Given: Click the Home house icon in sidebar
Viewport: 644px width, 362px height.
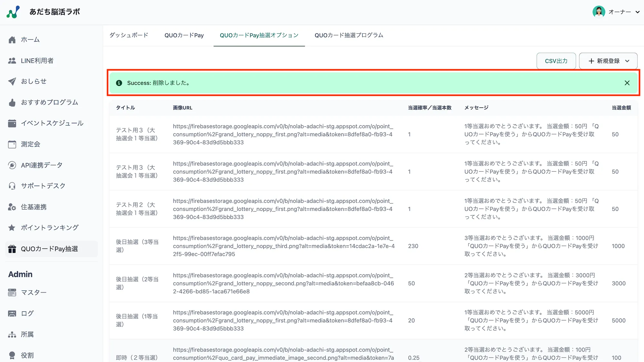Looking at the screenshot, I should (12, 40).
